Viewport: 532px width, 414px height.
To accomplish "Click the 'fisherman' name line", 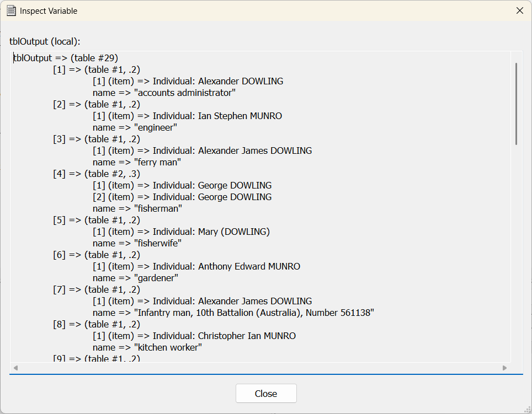I will (x=137, y=208).
